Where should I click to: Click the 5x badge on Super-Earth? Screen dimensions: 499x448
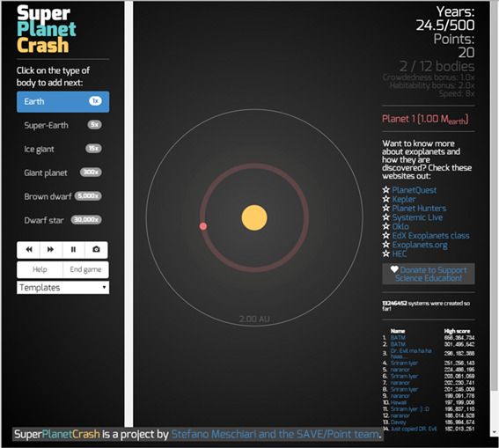click(x=94, y=124)
